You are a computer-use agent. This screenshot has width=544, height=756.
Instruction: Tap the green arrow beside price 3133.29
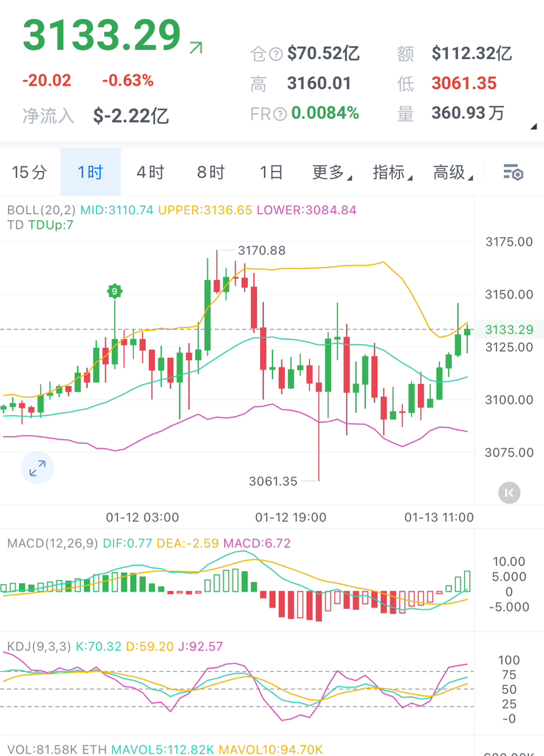[196, 47]
